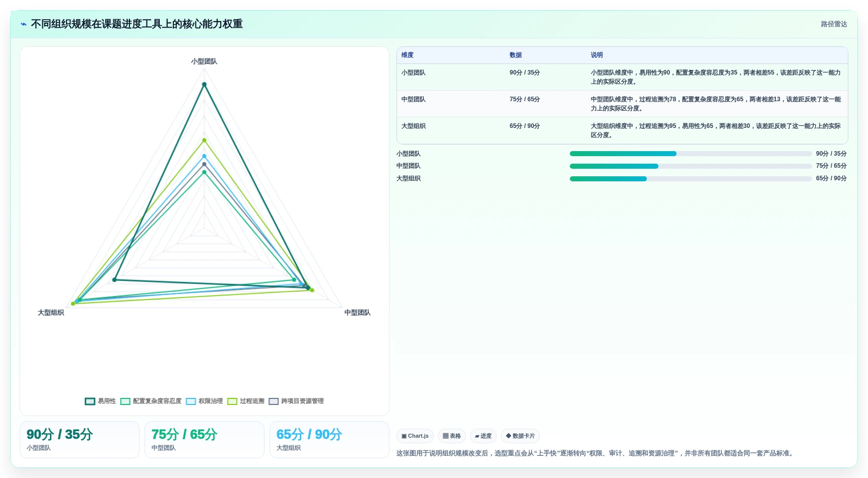Click the 65分 / 90分 progress value
The image size is (868, 478).
tap(831, 178)
